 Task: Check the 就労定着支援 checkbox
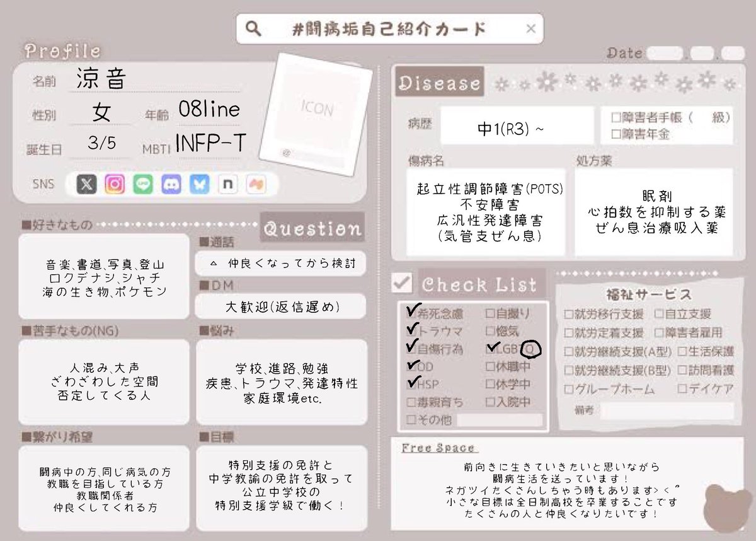568,333
